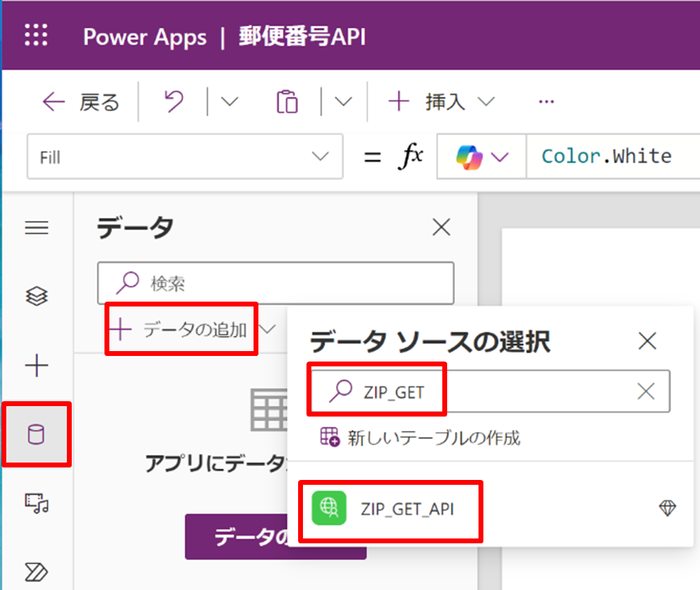Open the Fill property dropdown
Image resolution: width=700 pixels, height=590 pixels.
(x=185, y=157)
